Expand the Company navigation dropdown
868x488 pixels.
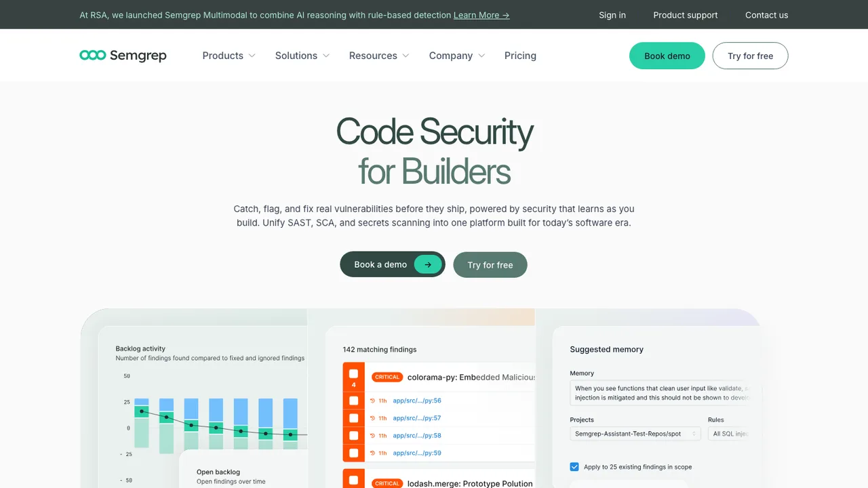click(457, 56)
